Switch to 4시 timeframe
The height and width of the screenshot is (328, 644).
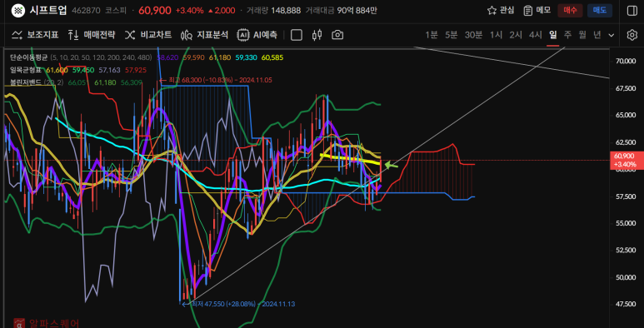coord(536,35)
